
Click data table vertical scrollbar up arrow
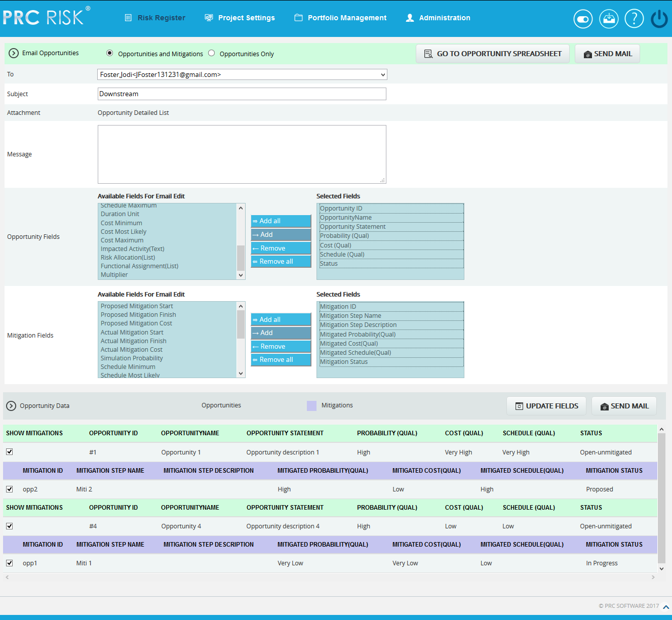coord(661,429)
